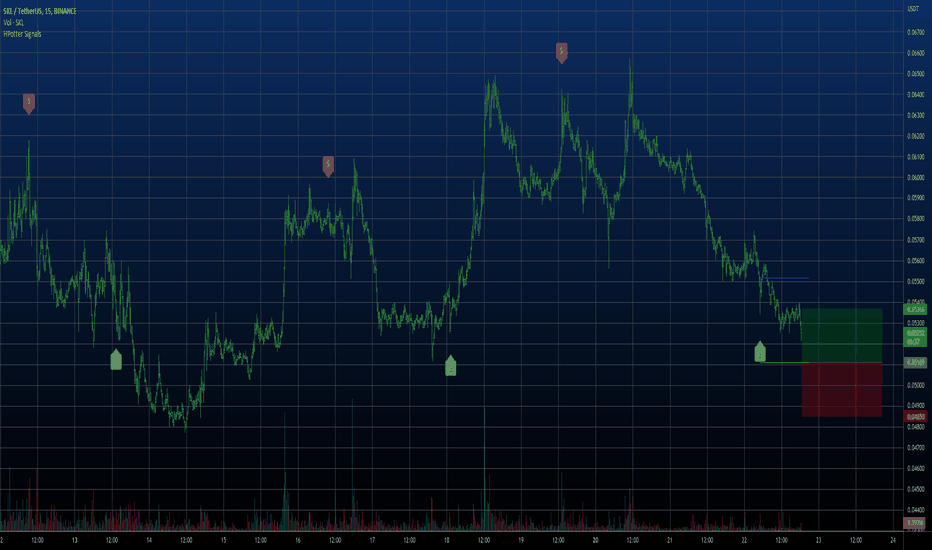
Task: Click the green buy marker on the 18th
Action: click(451, 365)
